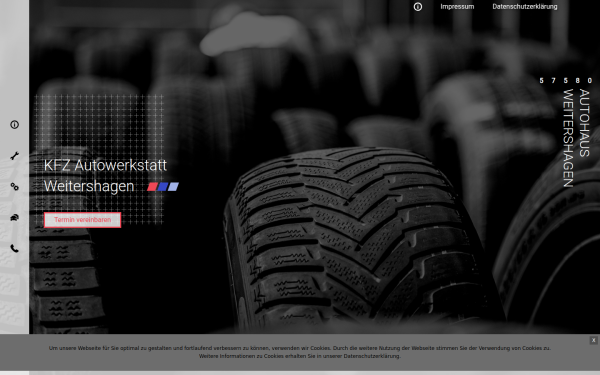Click the info icon in the left sidebar
Image resolution: width=600 pixels, height=375 pixels.
click(x=15, y=125)
